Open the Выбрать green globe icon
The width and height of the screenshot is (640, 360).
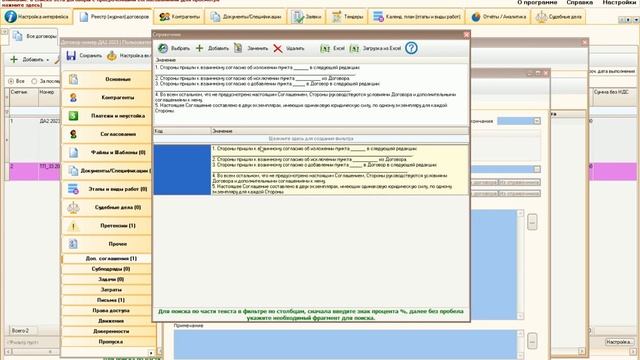(163, 48)
